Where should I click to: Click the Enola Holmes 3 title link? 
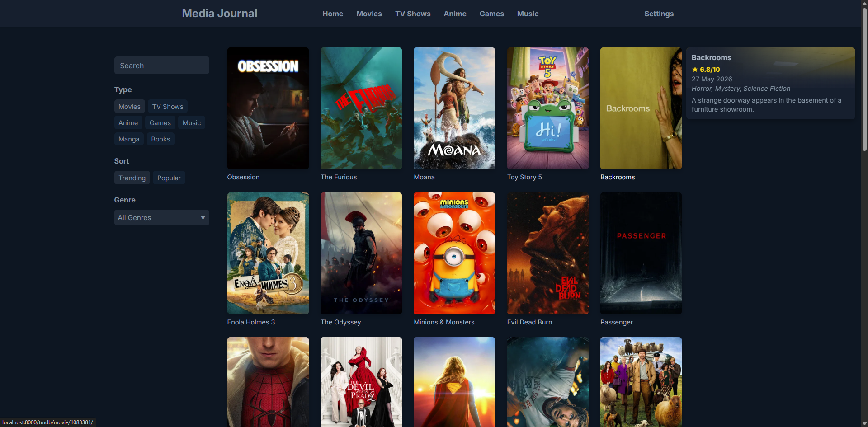251,322
